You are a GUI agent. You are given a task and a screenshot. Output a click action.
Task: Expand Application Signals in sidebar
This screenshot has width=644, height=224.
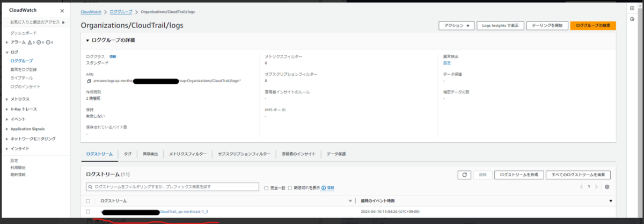[7, 129]
